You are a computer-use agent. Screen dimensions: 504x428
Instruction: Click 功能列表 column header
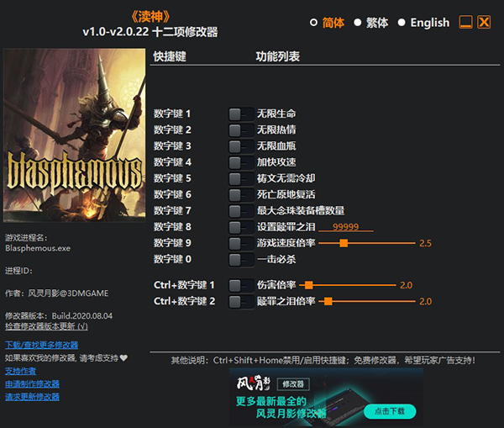click(278, 56)
